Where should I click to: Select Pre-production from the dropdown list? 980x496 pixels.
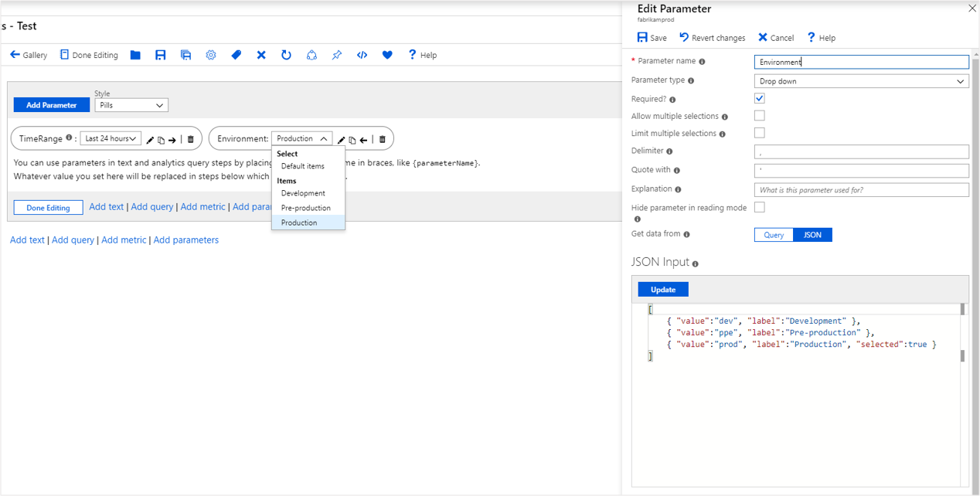point(306,208)
